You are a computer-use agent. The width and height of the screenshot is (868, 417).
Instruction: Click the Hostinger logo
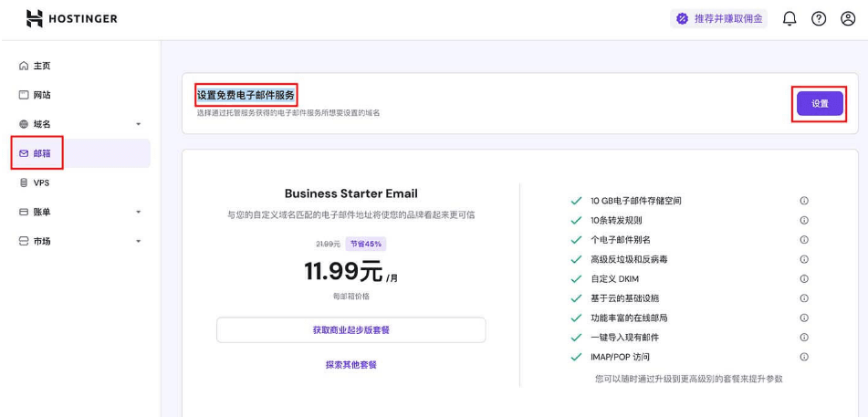pos(71,18)
